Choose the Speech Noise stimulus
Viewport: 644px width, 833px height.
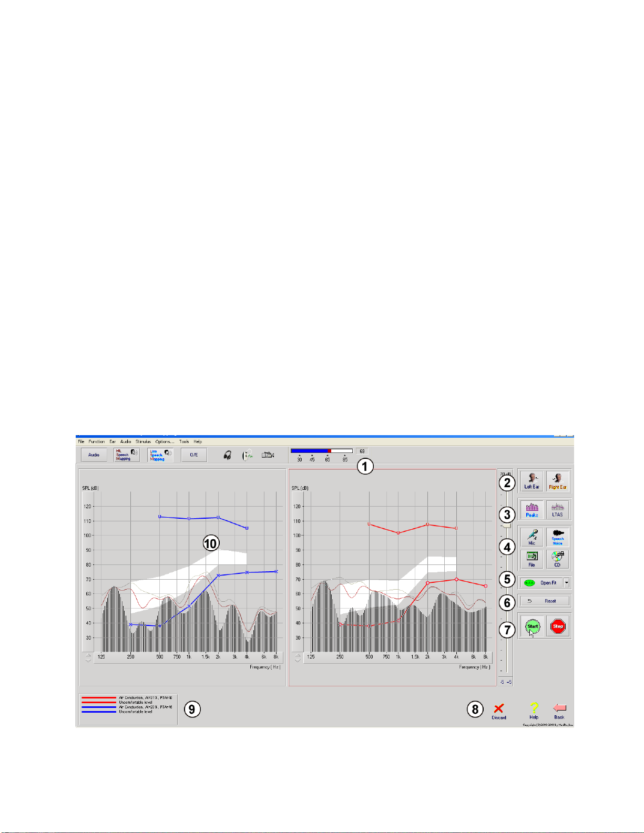[557, 537]
